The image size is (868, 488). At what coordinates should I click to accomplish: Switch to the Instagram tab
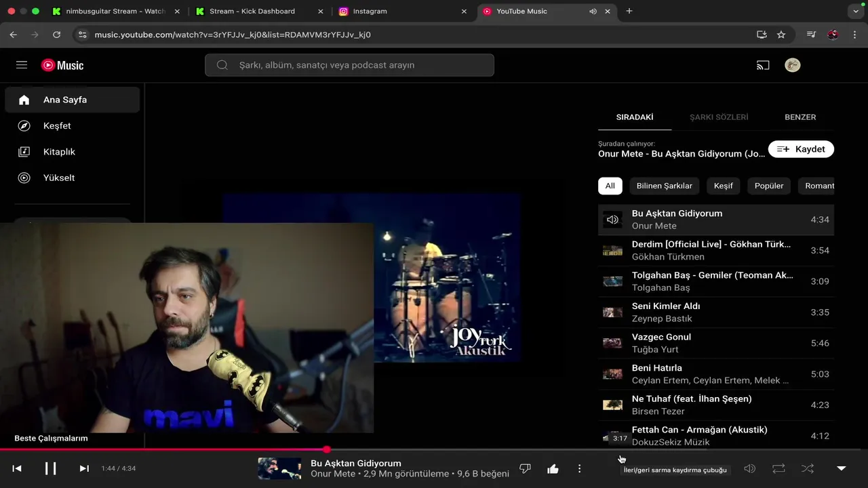403,12
